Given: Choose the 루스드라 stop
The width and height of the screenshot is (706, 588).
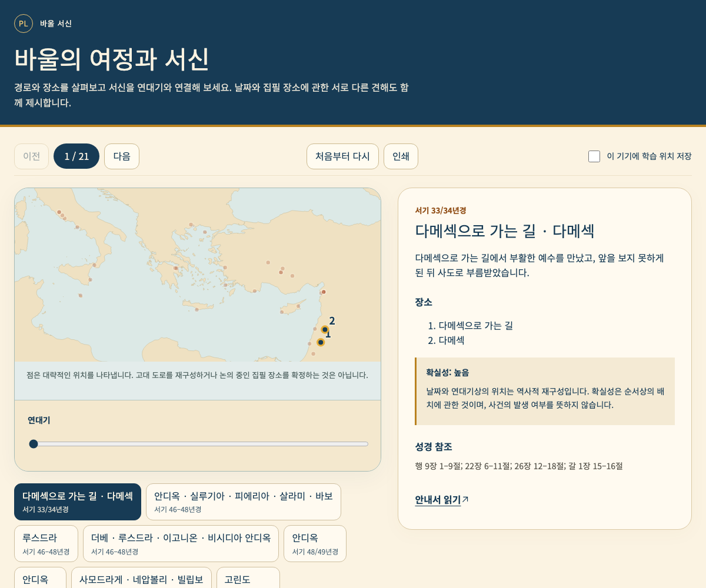Looking at the screenshot, I should [x=46, y=543].
